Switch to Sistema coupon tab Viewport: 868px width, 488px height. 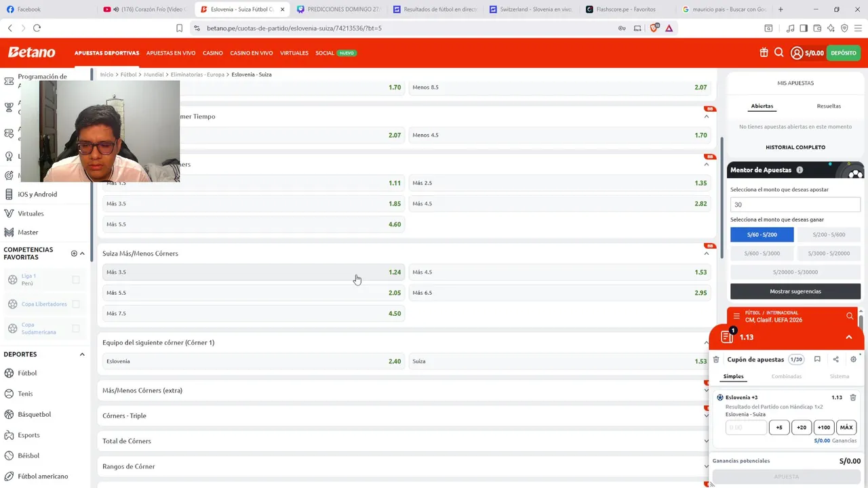(840, 376)
